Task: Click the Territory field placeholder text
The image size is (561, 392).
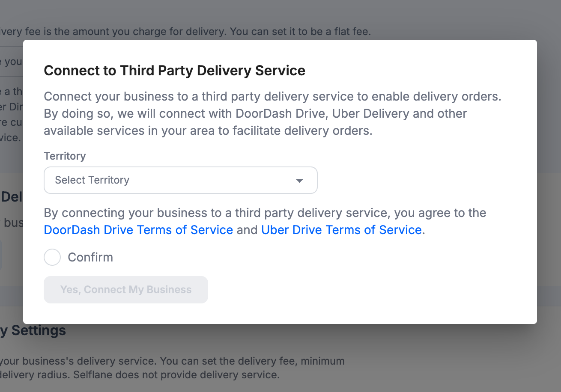Action: (x=92, y=180)
